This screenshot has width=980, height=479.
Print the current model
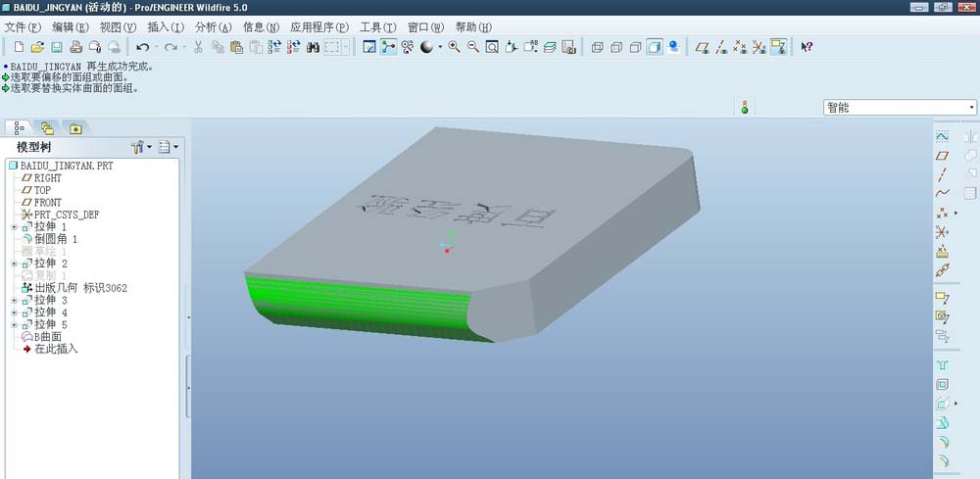75,47
